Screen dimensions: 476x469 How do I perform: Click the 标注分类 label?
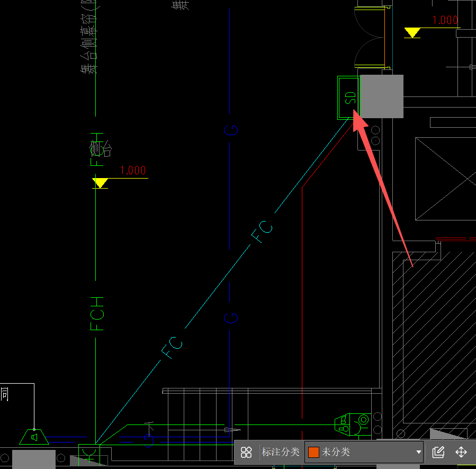tap(281, 452)
